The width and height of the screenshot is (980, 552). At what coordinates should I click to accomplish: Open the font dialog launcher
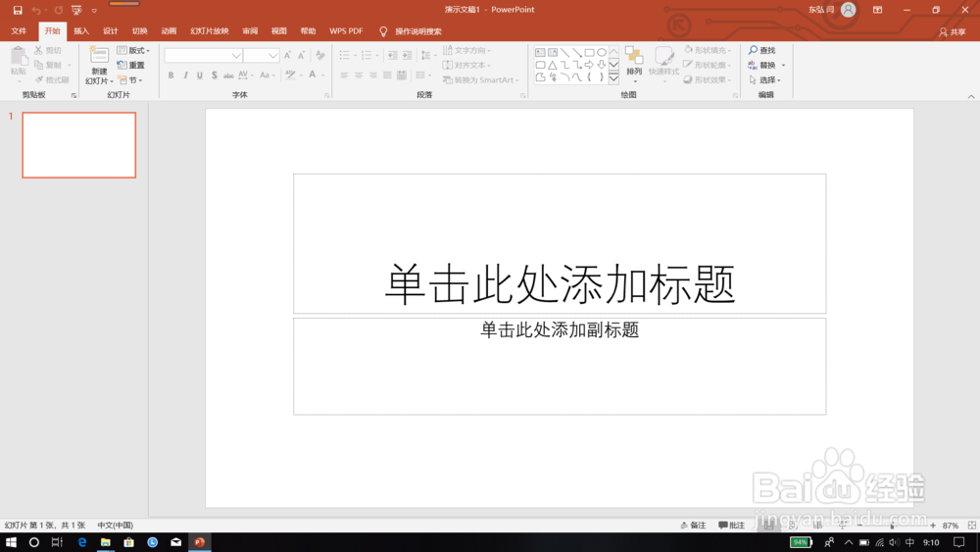click(327, 96)
